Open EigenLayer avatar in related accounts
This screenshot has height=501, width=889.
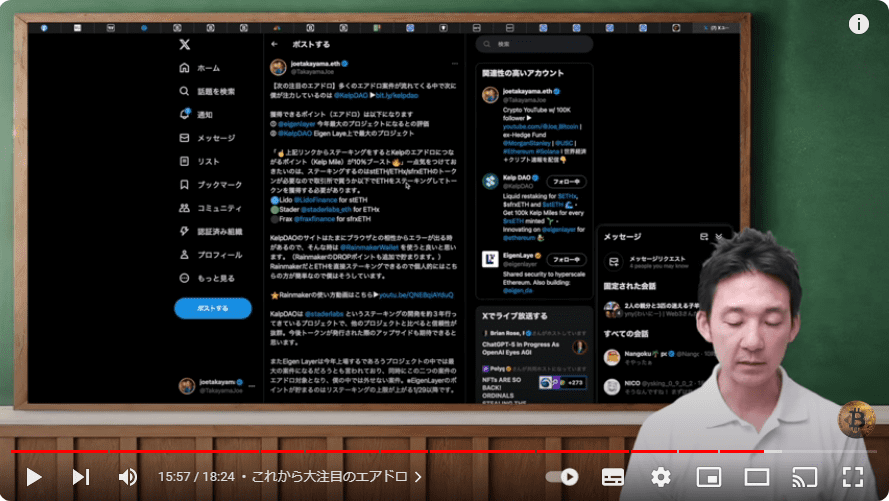point(490,259)
